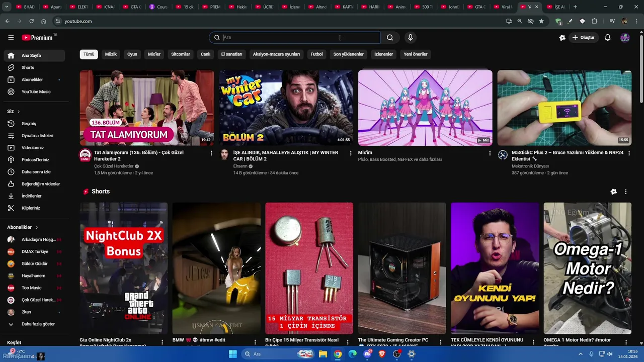Image resolution: width=644 pixels, height=362 pixels.
Task: Open Shorts in the sidebar
Action: tap(34, 68)
